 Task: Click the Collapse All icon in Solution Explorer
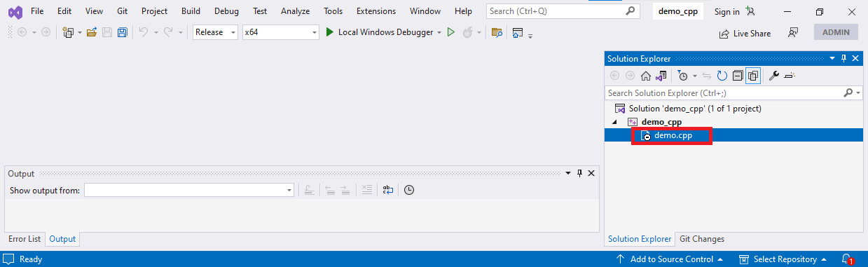pos(738,76)
